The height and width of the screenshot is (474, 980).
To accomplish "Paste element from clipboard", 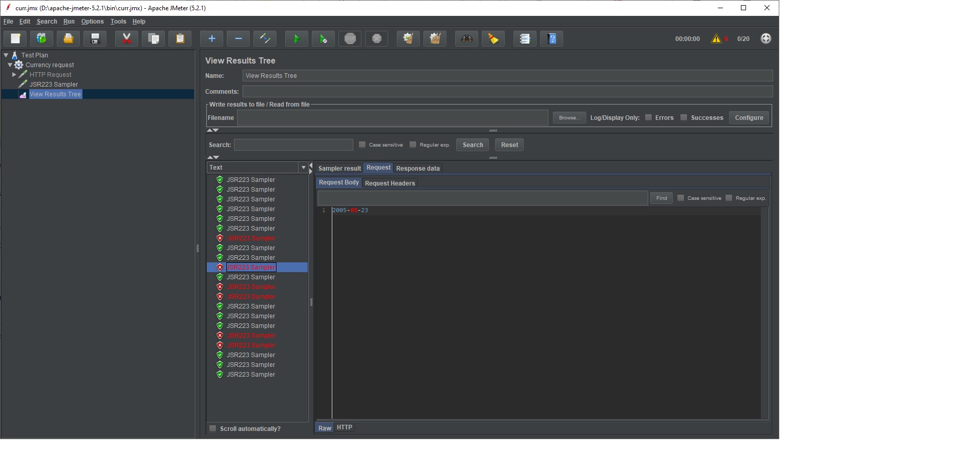I will (180, 38).
